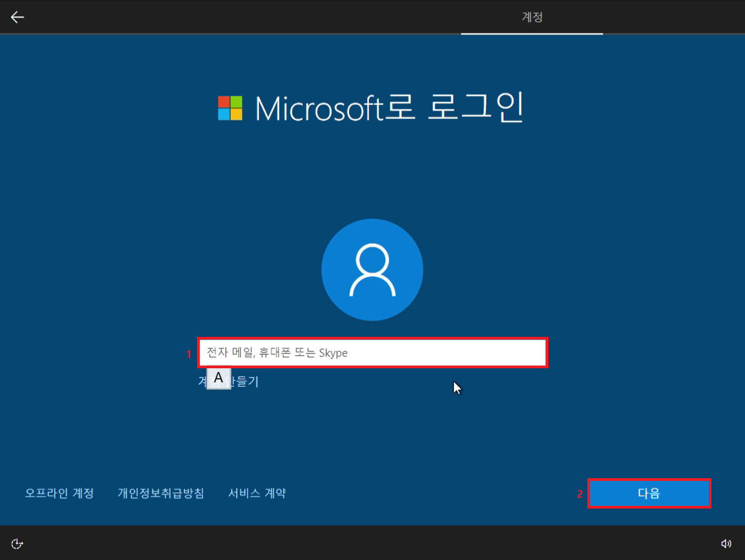Toggle the volume speaker icon
The height and width of the screenshot is (560, 745).
click(x=726, y=543)
